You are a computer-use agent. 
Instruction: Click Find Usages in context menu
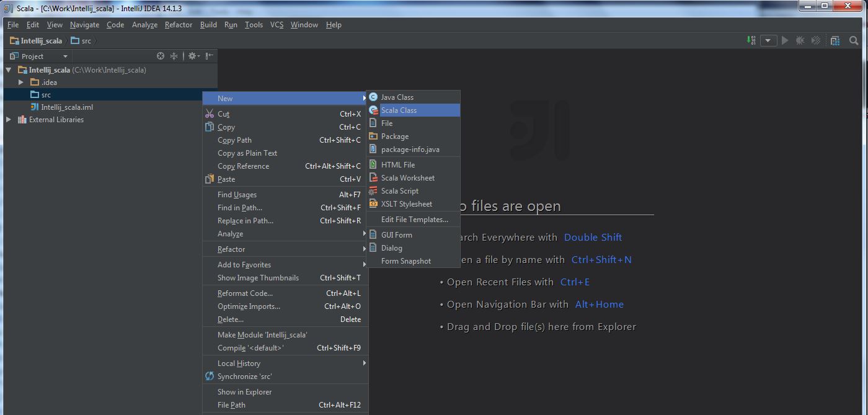point(285,195)
